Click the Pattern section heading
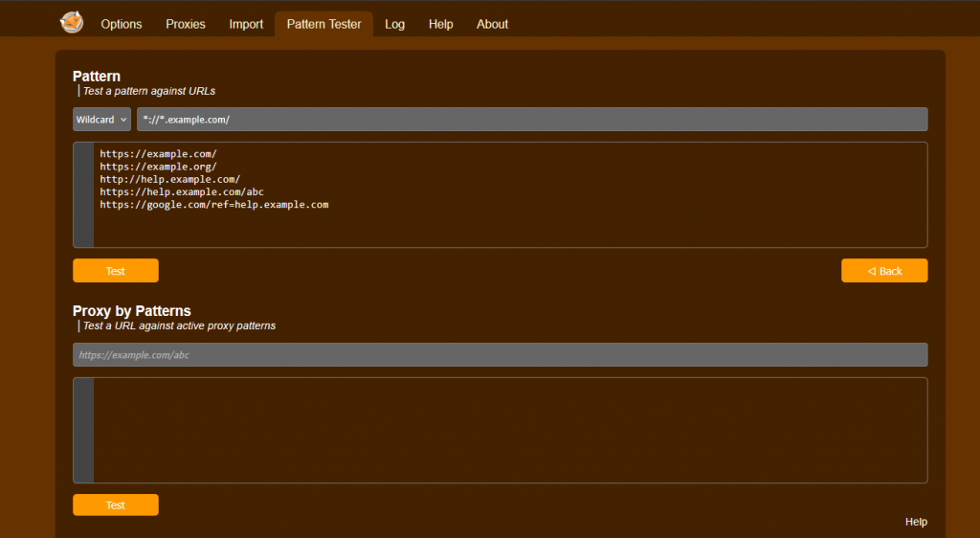 tap(97, 77)
